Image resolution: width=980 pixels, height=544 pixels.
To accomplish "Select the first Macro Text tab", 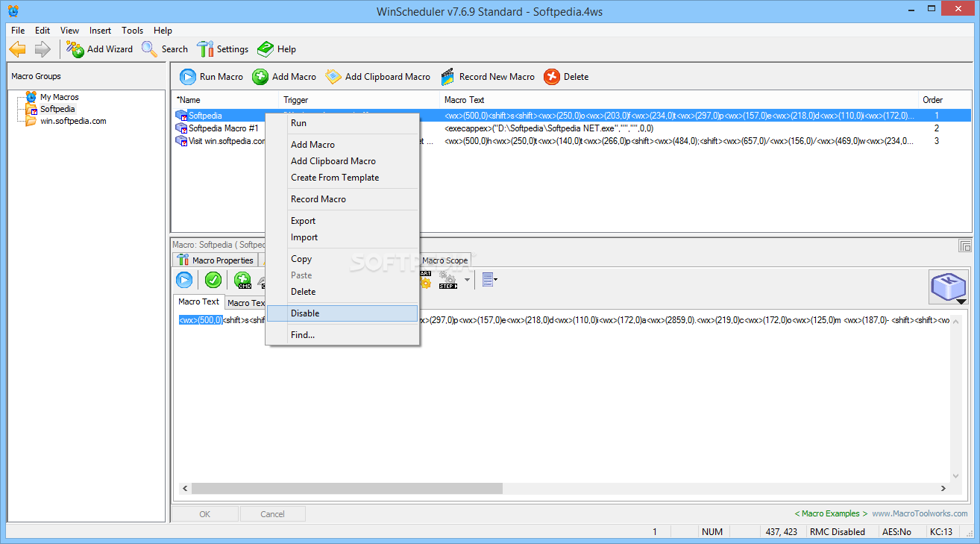I will (199, 301).
